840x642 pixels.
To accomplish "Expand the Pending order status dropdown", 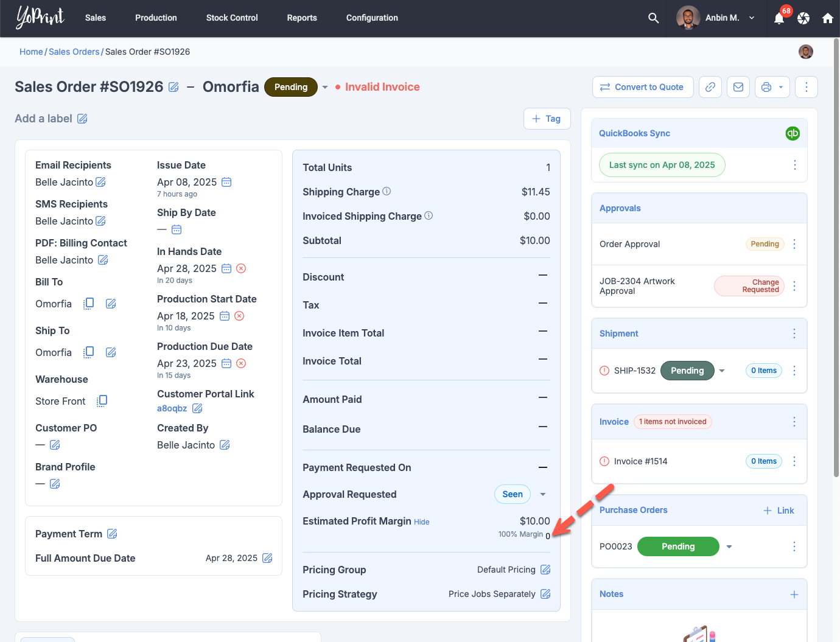I will coord(325,87).
